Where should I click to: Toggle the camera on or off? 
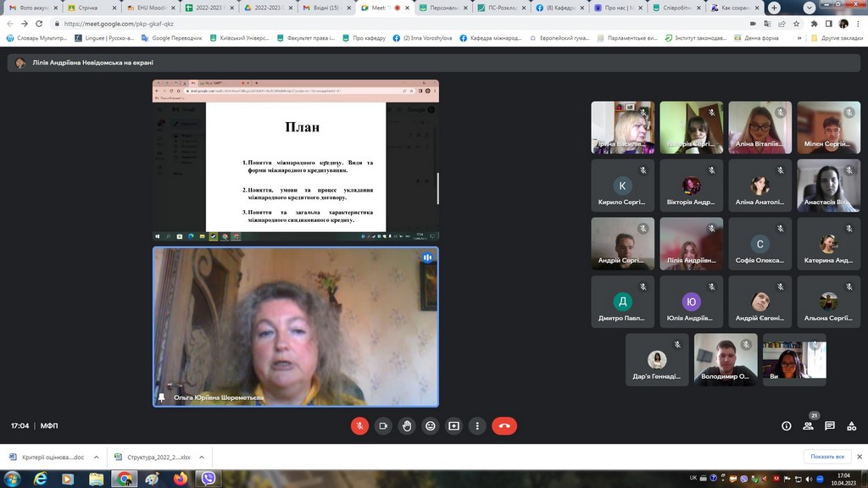(x=383, y=425)
